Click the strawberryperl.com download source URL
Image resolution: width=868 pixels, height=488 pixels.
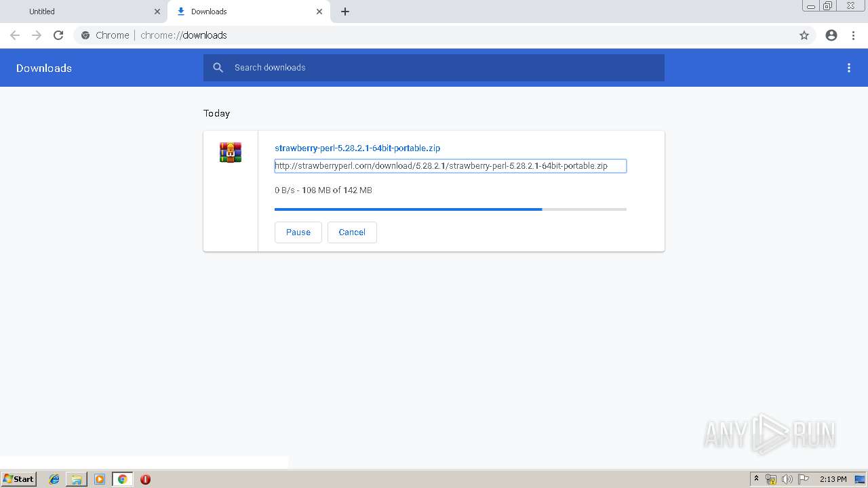point(450,166)
